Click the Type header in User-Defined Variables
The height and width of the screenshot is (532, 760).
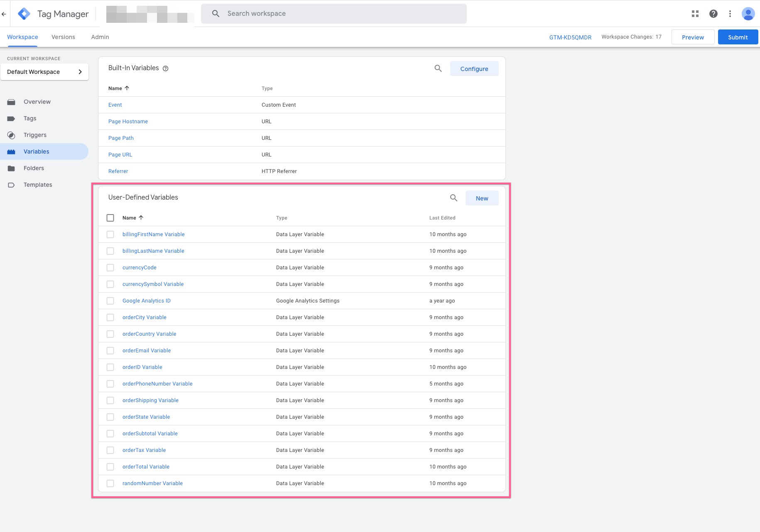coord(282,218)
